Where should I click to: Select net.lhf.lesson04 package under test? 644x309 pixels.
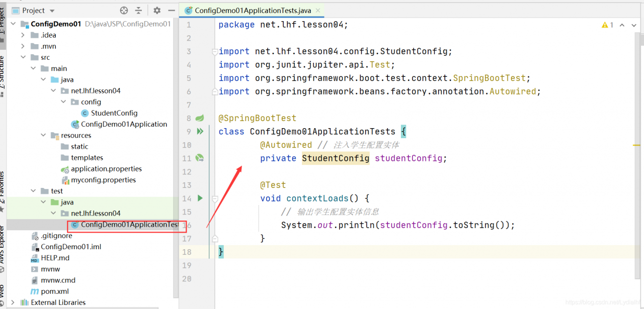click(x=96, y=213)
